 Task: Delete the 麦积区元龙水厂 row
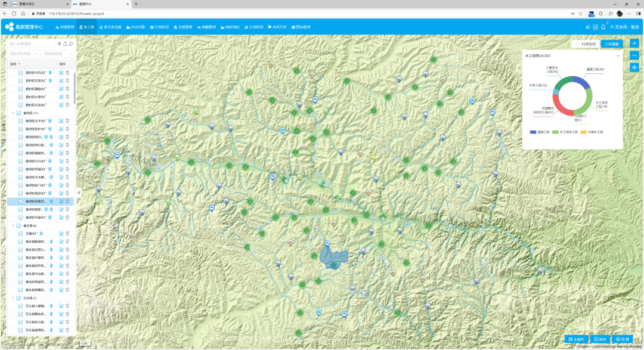pyautogui.click(x=68, y=105)
